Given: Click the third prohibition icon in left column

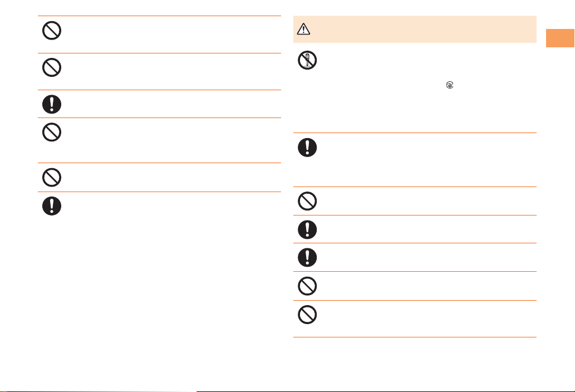Looking at the screenshot, I should tap(52, 131).
